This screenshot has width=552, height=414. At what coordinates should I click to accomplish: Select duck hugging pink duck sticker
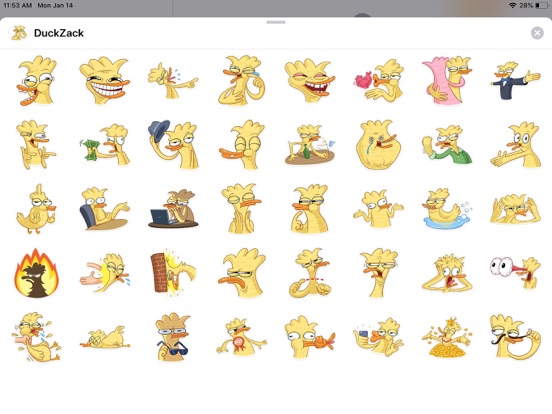446,81
